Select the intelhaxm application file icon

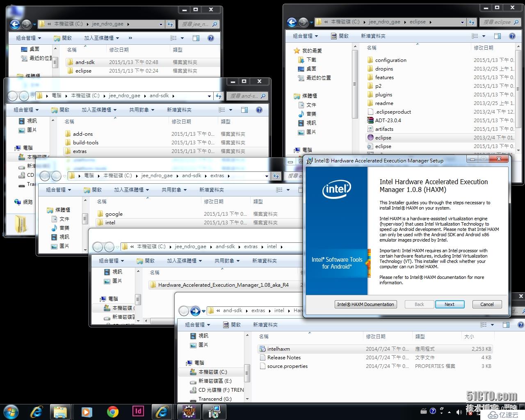pyautogui.click(x=262, y=349)
